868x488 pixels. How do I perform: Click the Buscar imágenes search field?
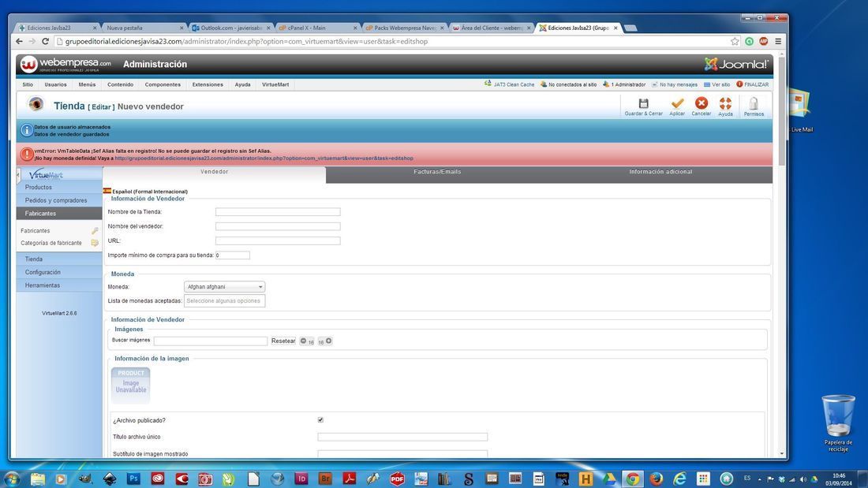point(211,341)
